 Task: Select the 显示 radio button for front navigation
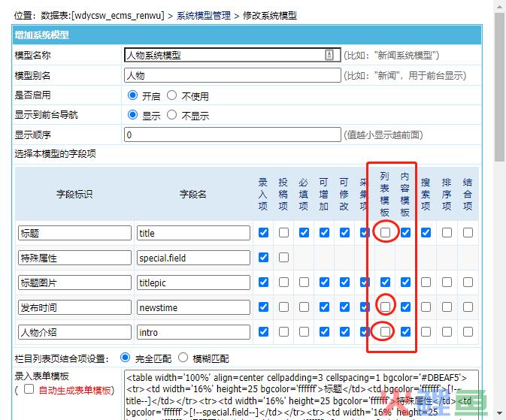[132, 114]
